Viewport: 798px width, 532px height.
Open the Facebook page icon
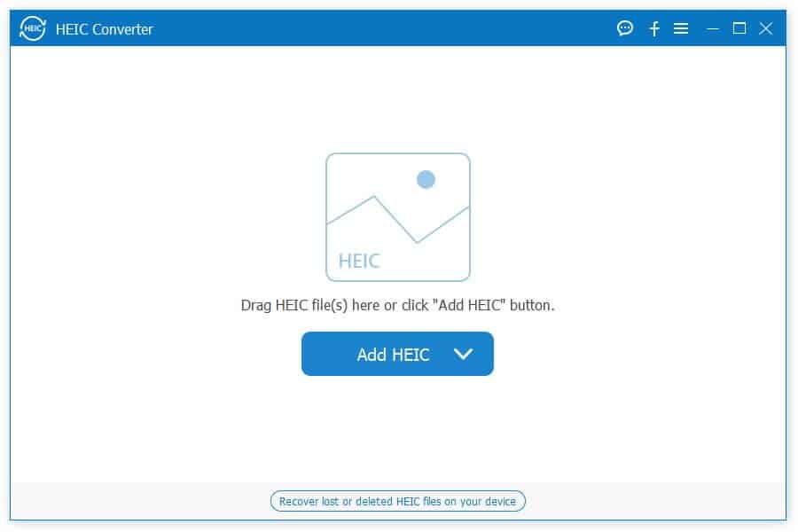click(654, 28)
